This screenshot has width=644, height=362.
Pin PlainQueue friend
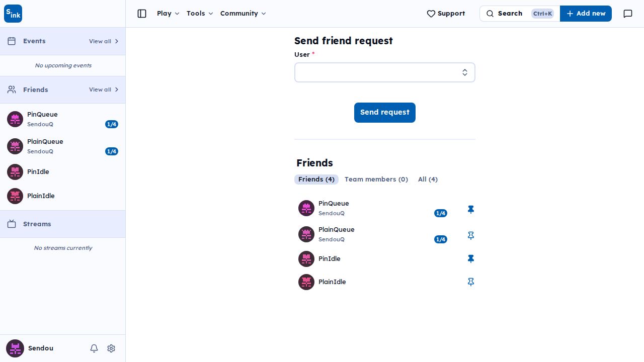pos(471,236)
